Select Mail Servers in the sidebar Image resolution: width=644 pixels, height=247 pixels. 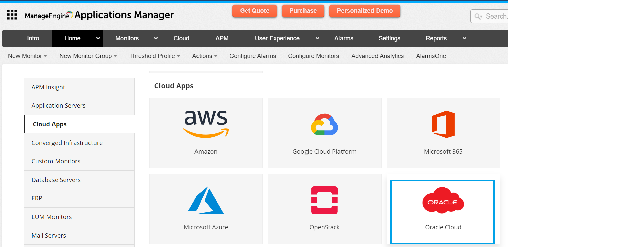point(79,235)
